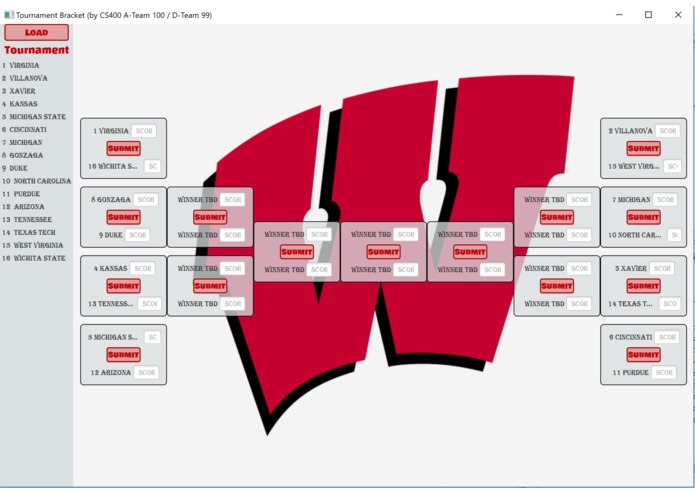Focus the score field for 13 Tennessee
695x494 pixels.
coord(149,303)
